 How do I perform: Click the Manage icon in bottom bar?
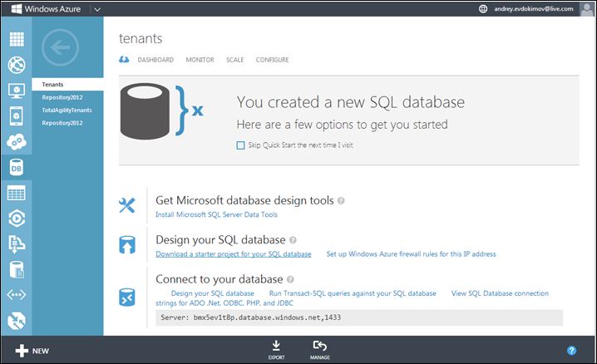[319, 350]
